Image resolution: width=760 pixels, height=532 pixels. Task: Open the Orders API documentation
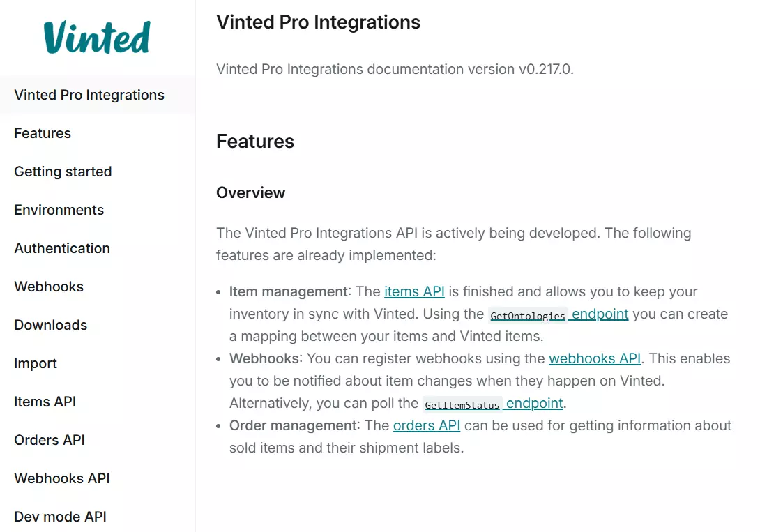(x=50, y=440)
